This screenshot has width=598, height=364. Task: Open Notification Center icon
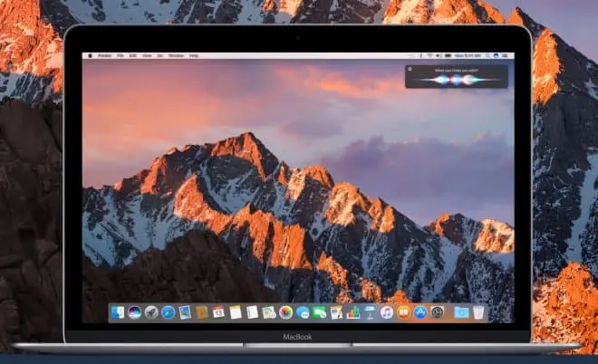tap(505, 55)
